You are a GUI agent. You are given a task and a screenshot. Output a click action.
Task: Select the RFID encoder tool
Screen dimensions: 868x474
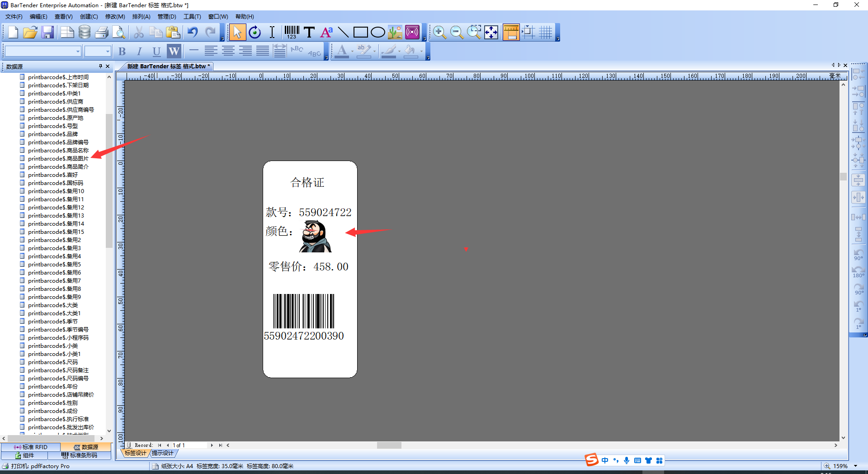click(x=412, y=33)
